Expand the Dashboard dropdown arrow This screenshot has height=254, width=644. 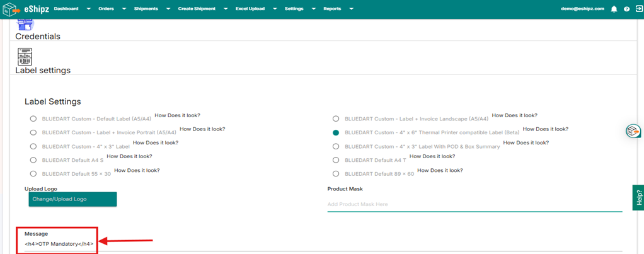(x=88, y=9)
